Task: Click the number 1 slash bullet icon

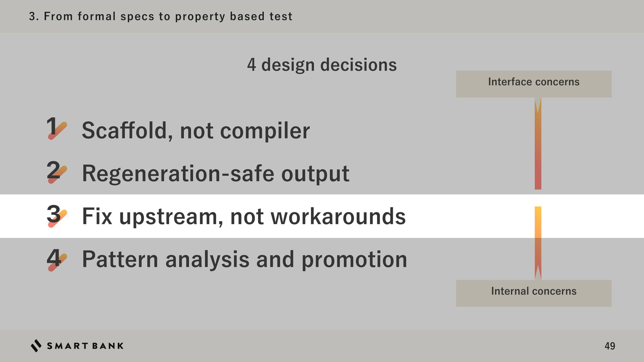Action: click(56, 128)
